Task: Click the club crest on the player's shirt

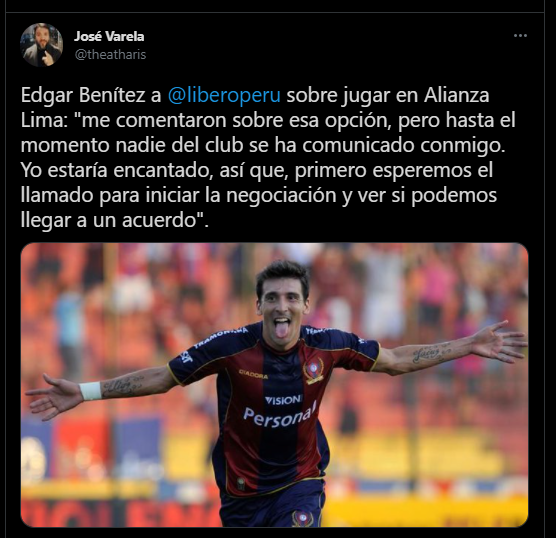Action: tap(313, 371)
